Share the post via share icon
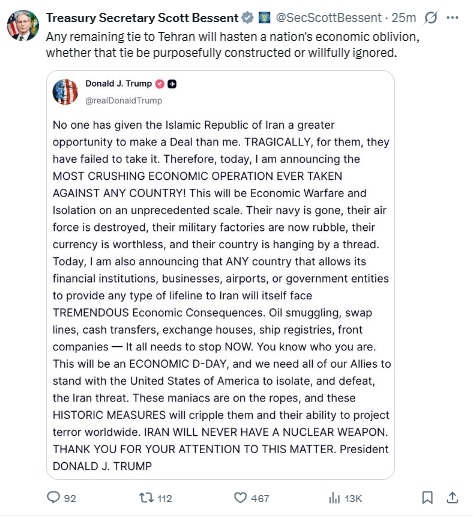Screen dimensions: 474x517 [452, 498]
